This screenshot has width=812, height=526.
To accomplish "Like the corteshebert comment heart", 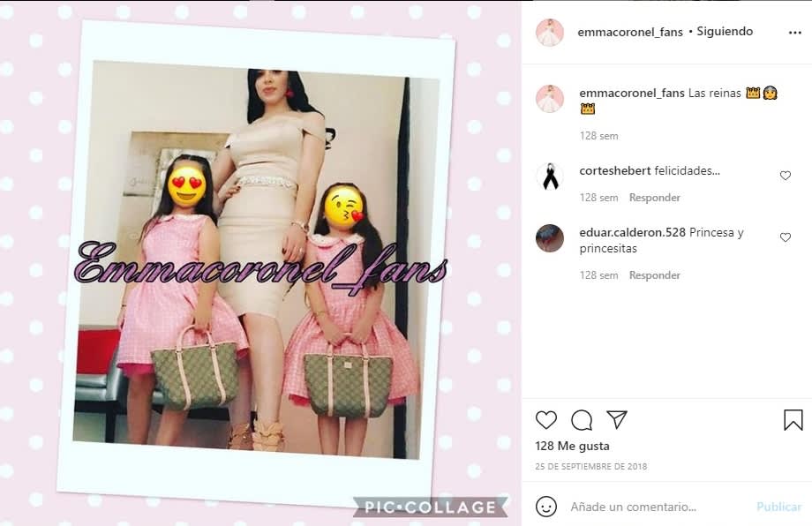I will click(785, 176).
